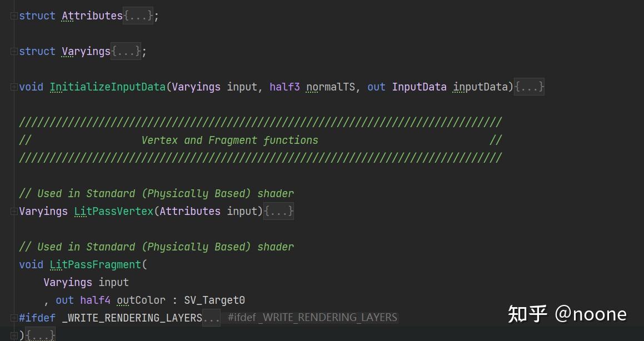Click the bottom gutter fold icon near the closing parenthesis

(x=14, y=334)
